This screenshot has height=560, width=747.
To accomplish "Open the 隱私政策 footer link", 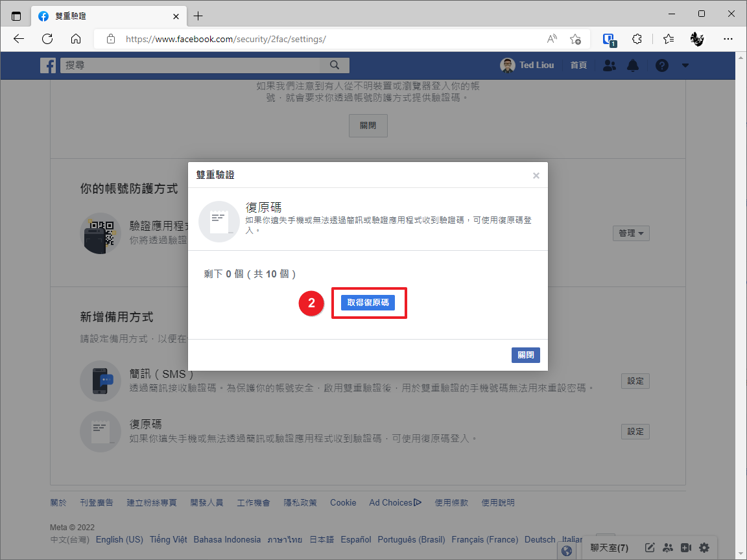I will [x=300, y=502].
